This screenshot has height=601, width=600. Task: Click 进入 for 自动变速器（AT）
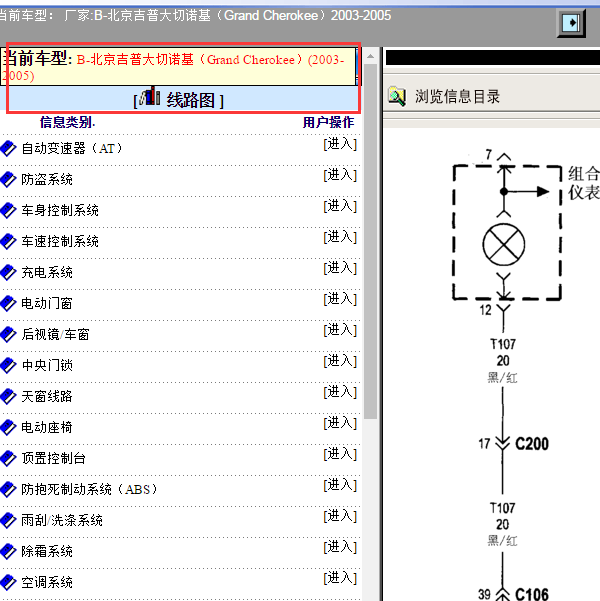click(x=340, y=145)
